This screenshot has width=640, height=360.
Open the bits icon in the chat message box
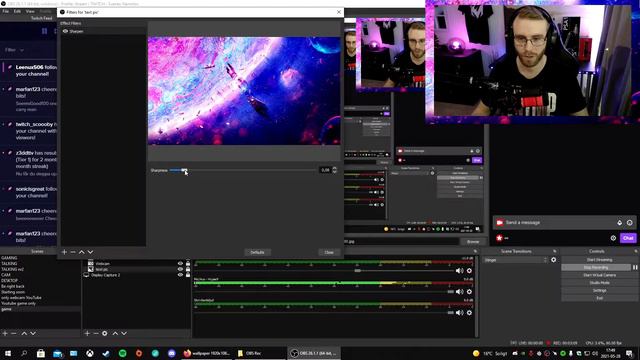coord(620,222)
